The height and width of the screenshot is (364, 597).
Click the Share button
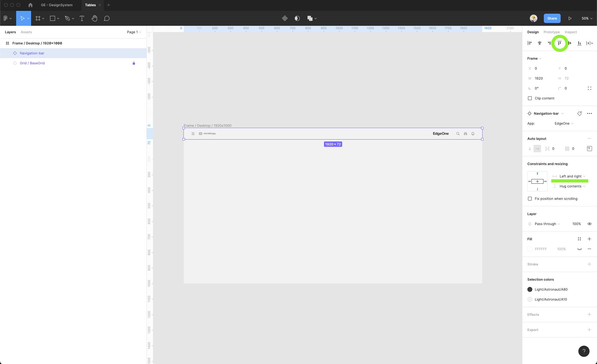552,18
